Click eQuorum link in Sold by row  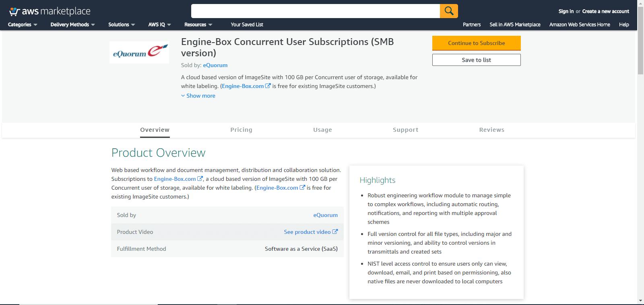pyautogui.click(x=326, y=215)
